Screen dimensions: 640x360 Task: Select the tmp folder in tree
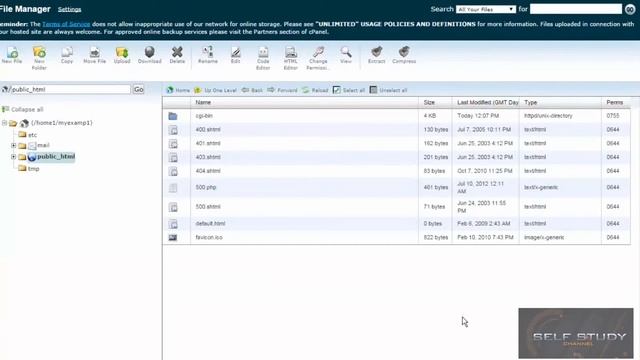[33, 169]
